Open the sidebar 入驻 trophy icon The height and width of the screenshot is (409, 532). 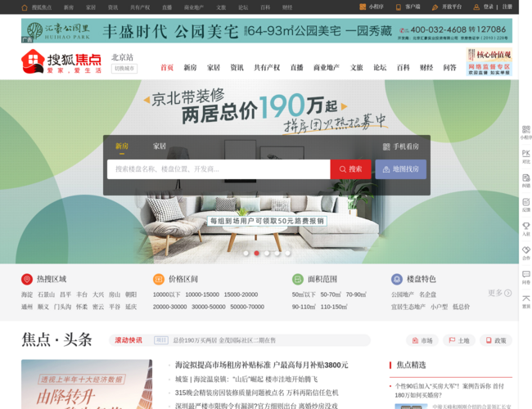point(526,226)
